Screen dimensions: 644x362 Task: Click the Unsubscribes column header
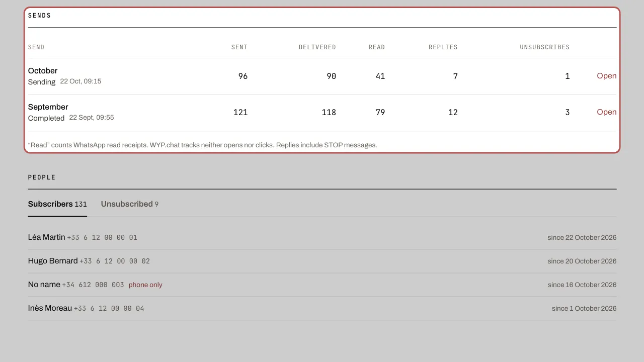pos(545,47)
